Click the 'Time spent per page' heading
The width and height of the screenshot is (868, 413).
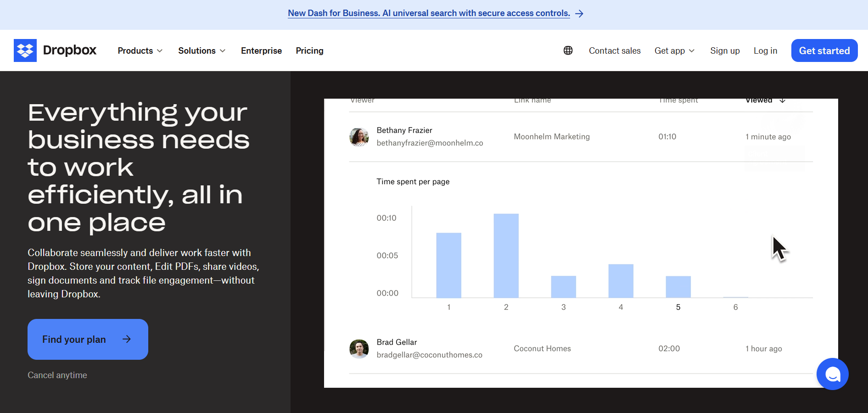click(x=413, y=182)
